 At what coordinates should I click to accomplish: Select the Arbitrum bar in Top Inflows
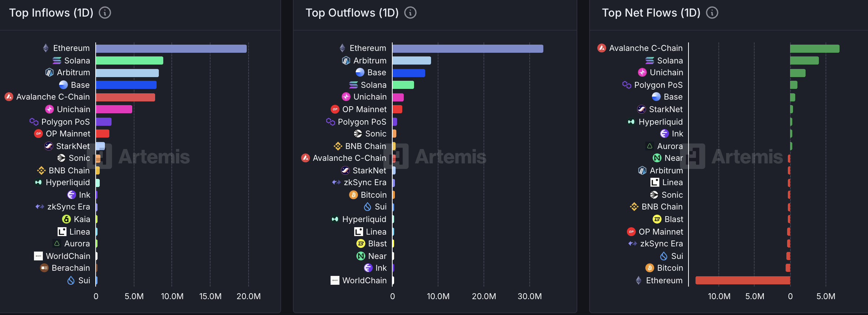pyautogui.click(x=127, y=73)
